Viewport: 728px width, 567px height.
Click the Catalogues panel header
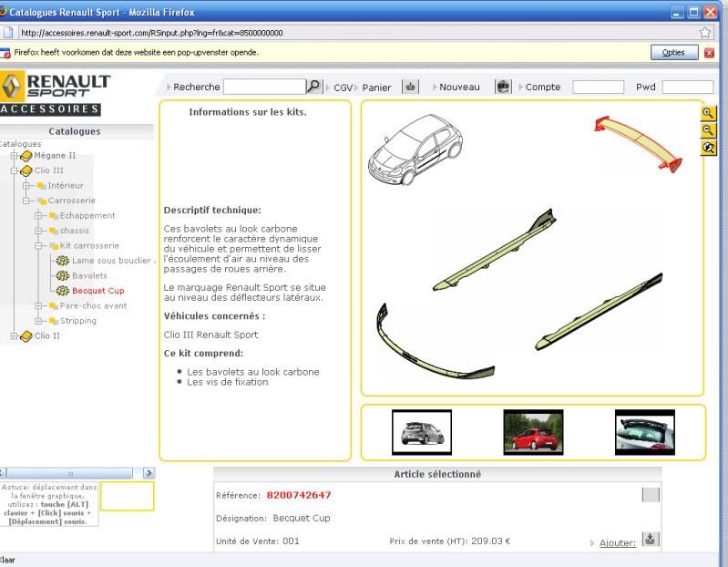[77, 131]
